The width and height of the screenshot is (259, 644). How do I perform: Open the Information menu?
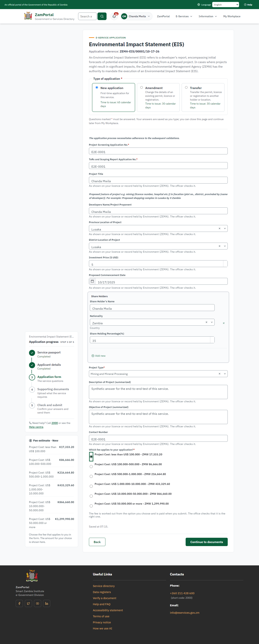pos(208,16)
